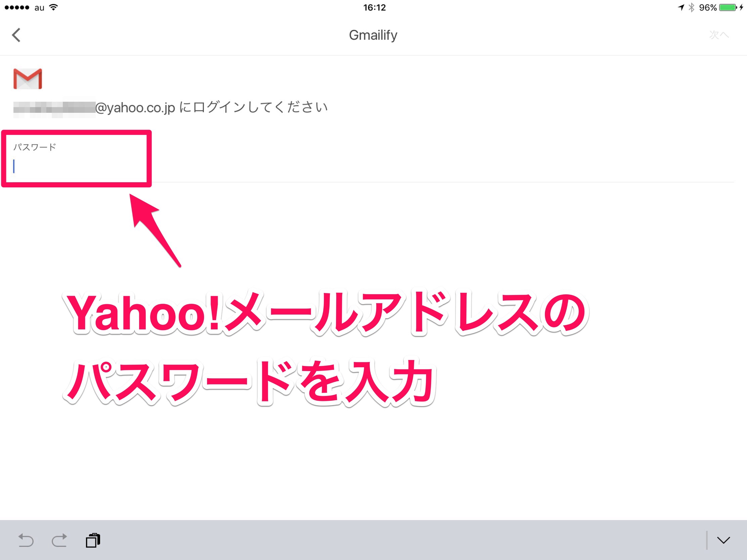Tap the 96% battery percentage text

click(x=707, y=7)
